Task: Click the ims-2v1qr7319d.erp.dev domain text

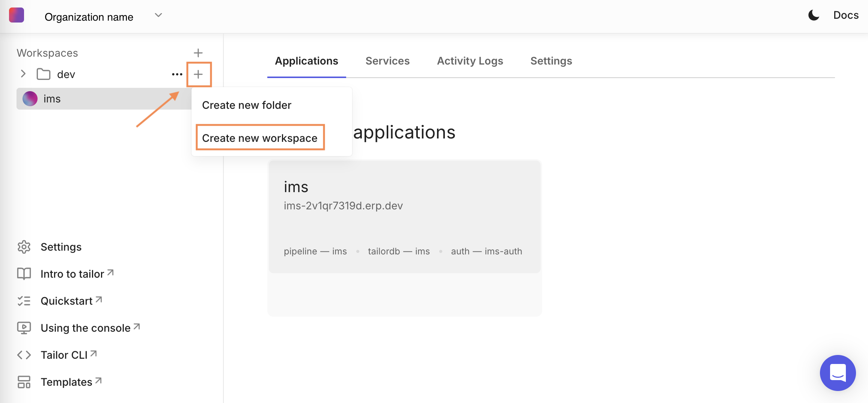Action: (343, 206)
